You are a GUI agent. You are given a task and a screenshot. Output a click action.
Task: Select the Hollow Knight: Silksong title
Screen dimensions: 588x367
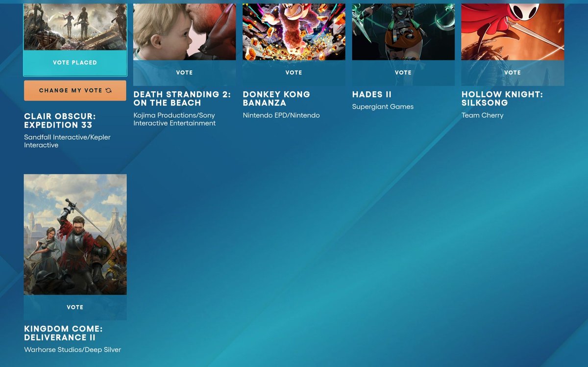502,99
